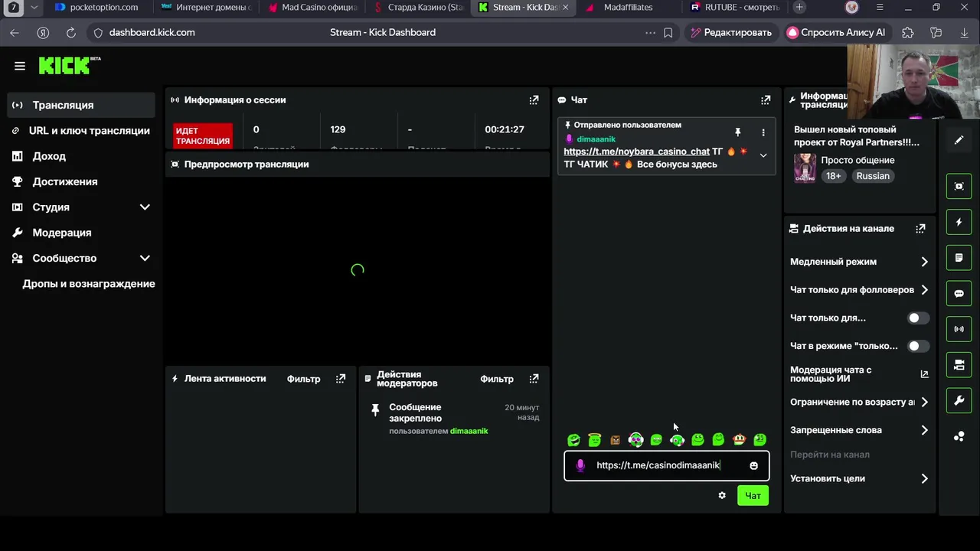Open Ограничение по возрасту settings
Image resolution: width=980 pixels, height=551 pixels.
click(859, 402)
